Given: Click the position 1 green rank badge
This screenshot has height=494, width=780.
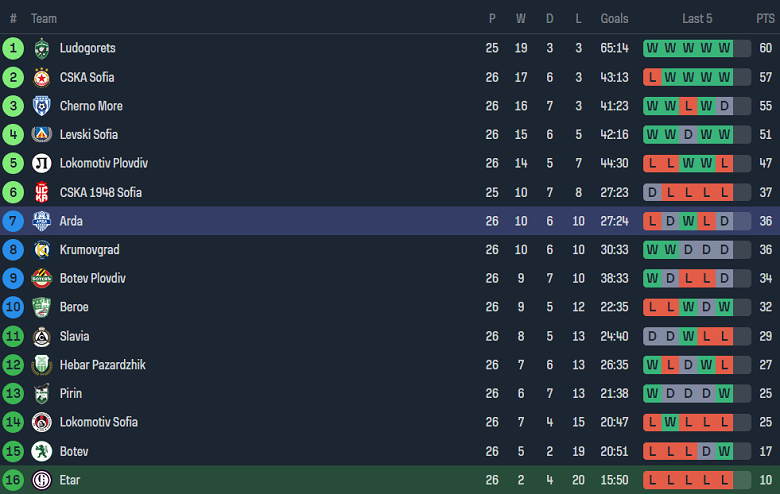Looking at the screenshot, I should (13, 48).
